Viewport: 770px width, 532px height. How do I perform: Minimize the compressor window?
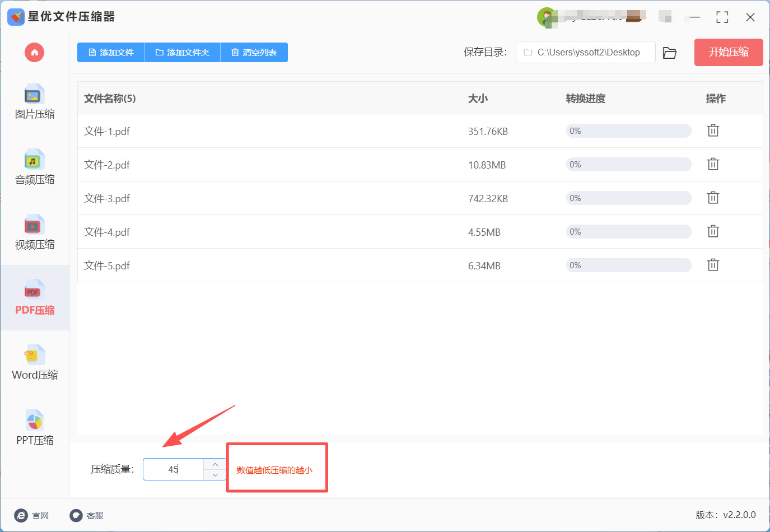(695, 17)
